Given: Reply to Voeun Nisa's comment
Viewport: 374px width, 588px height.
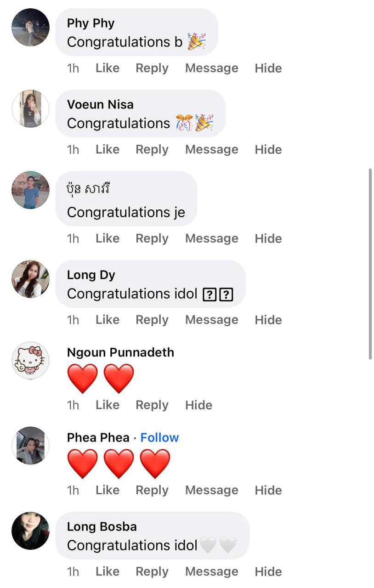Looking at the screenshot, I should pos(152,150).
